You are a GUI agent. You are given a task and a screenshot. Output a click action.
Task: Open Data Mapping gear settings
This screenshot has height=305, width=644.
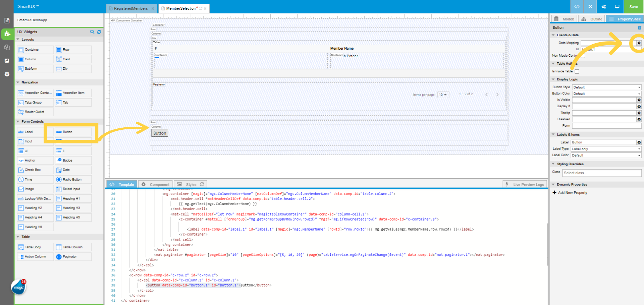[639, 43]
